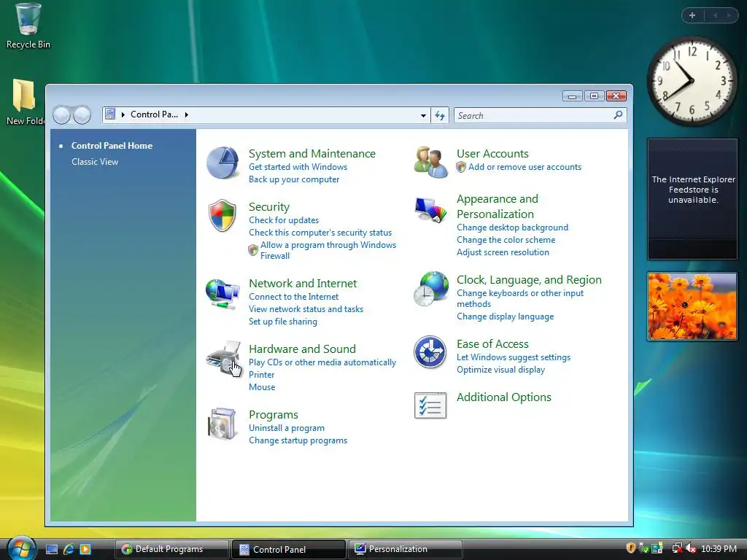Select the New Folder desktop icon
Image resolution: width=747 pixels, height=560 pixels.
tap(24, 102)
